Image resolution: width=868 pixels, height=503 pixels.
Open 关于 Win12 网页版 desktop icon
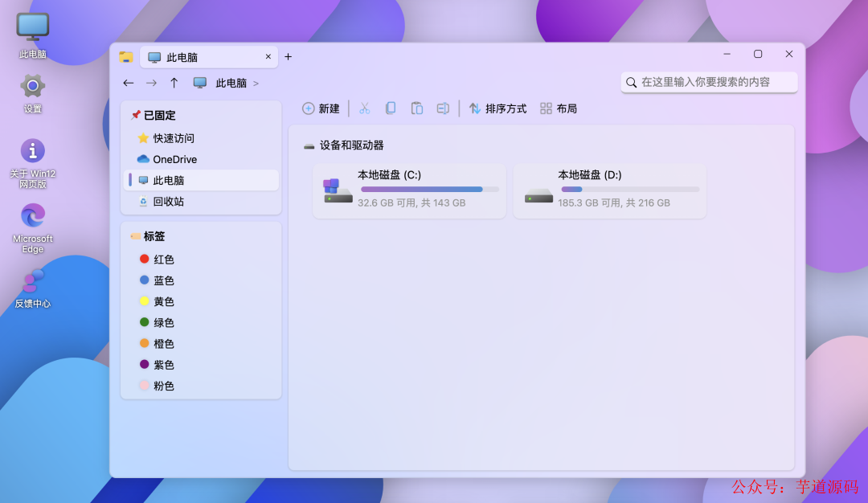point(33,163)
